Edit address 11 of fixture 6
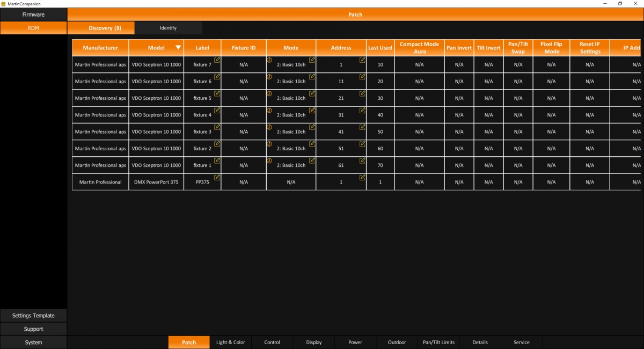Image resolution: width=644 pixels, height=349 pixels. pos(363,77)
